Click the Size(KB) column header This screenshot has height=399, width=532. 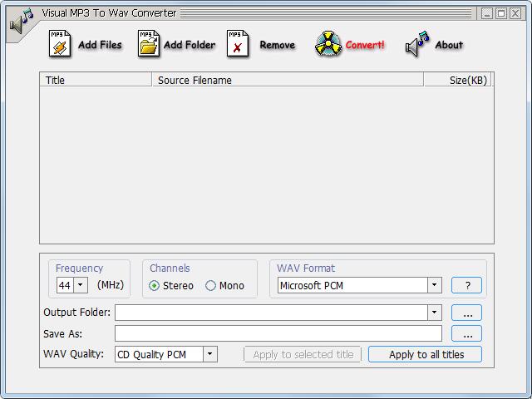[x=456, y=80]
